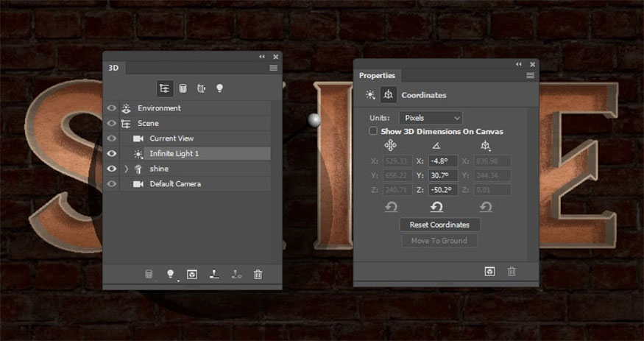The height and width of the screenshot is (341, 644).
Task: Expand the shine mesh tree item
Action: coord(126,169)
